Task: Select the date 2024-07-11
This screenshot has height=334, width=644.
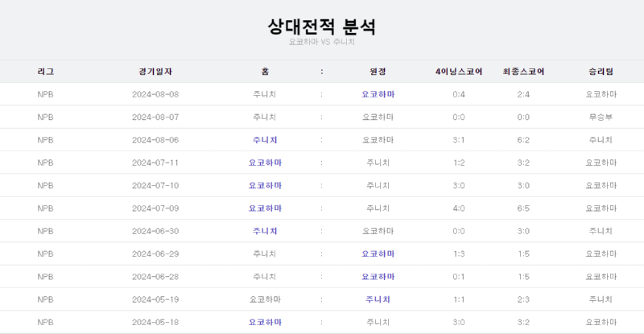Action: click(155, 163)
